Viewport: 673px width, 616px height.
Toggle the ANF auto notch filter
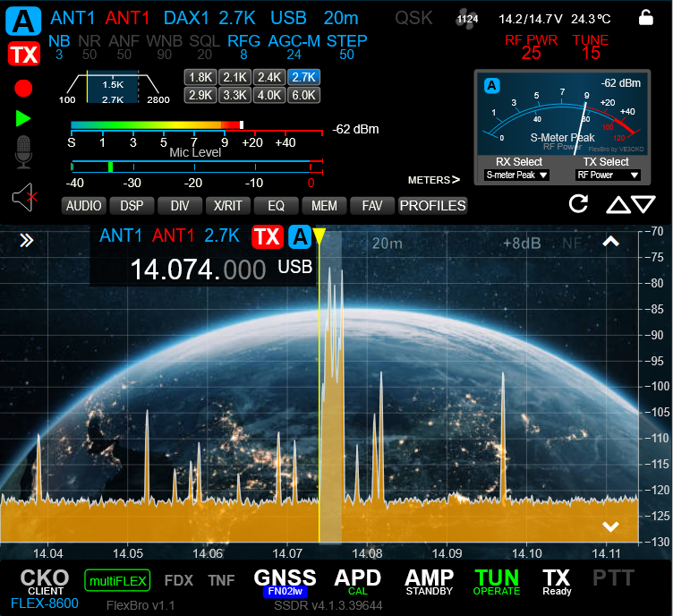coord(124,47)
